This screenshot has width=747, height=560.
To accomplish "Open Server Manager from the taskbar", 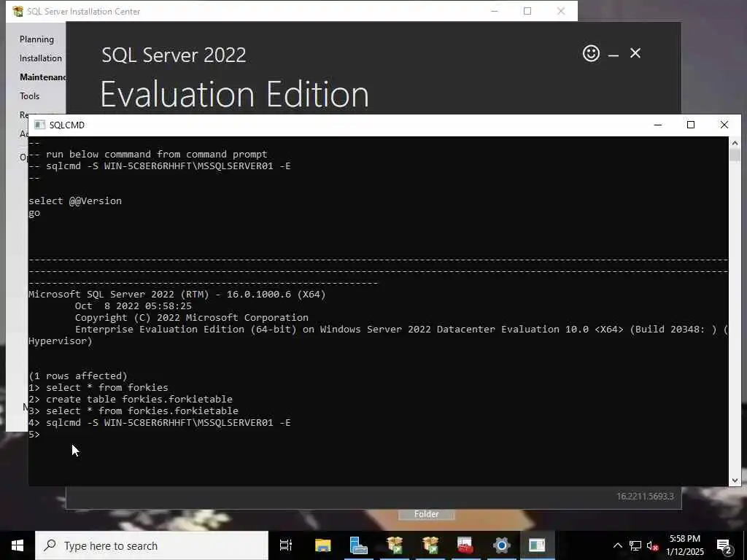I will point(358,545).
